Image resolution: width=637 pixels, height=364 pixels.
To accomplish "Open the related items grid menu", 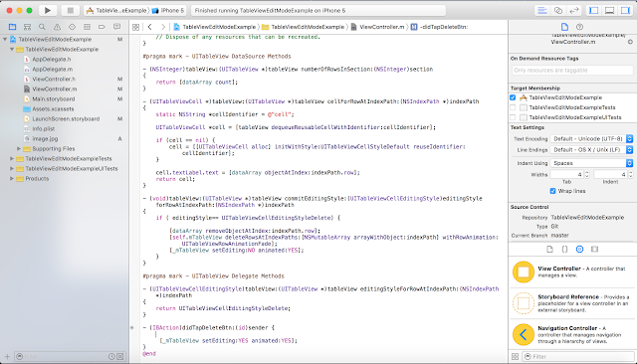I will click(x=135, y=27).
